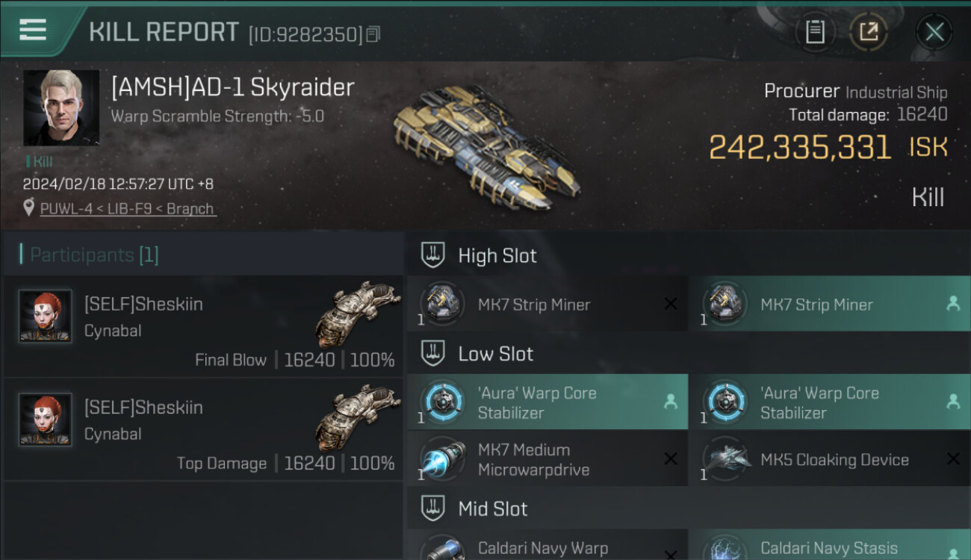Copy the kill report ID icon
Image resolution: width=971 pixels, height=560 pixels.
click(x=373, y=34)
